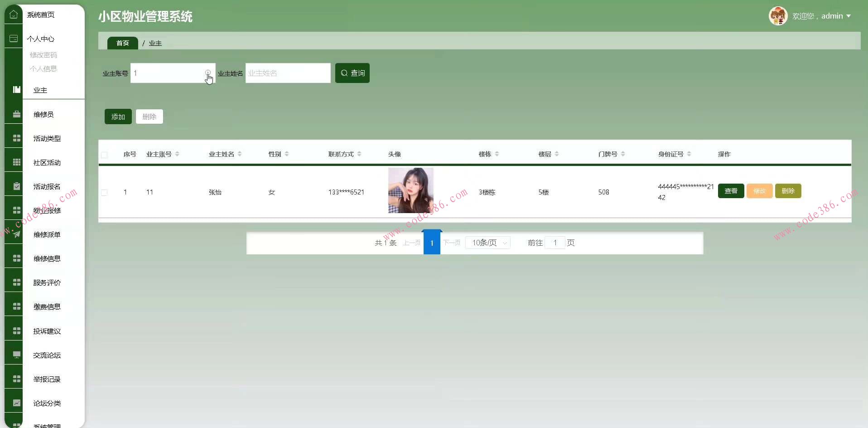
Task: Open the 10条/页 page size dropdown
Action: click(488, 243)
